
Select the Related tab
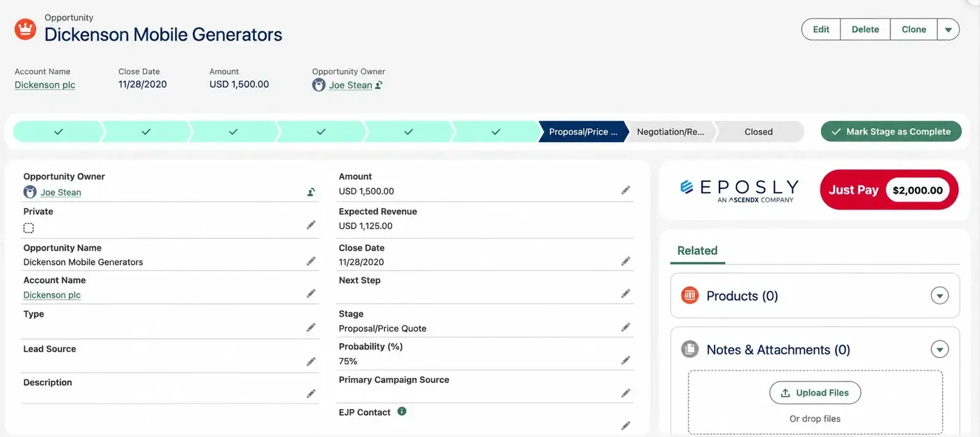pyautogui.click(x=697, y=251)
